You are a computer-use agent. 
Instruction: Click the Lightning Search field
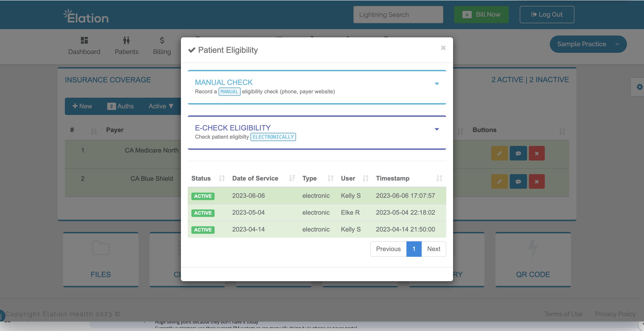[x=398, y=15]
